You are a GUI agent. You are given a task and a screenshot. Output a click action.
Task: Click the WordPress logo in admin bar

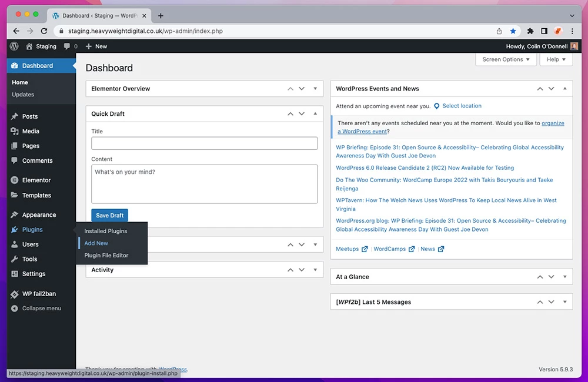coord(14,46)
